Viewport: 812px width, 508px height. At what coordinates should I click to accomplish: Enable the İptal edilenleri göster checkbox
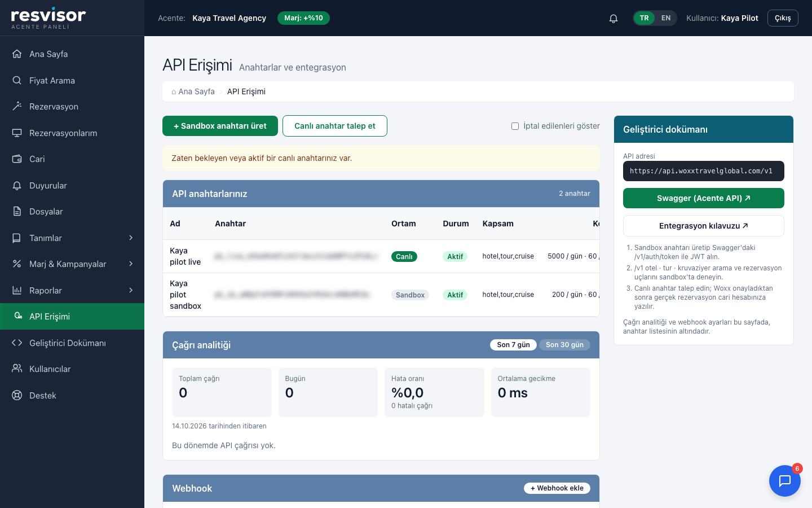click(x=515, y=126)
